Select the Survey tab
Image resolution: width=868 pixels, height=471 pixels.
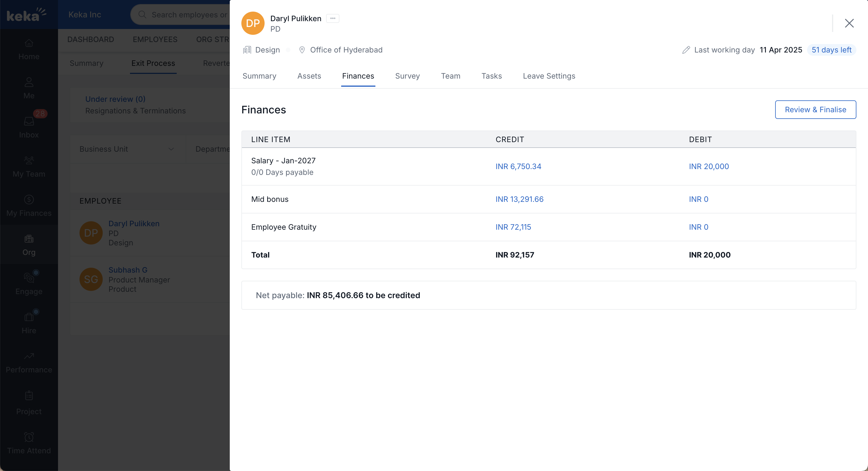pyautogui.click(x=407, y=76)
